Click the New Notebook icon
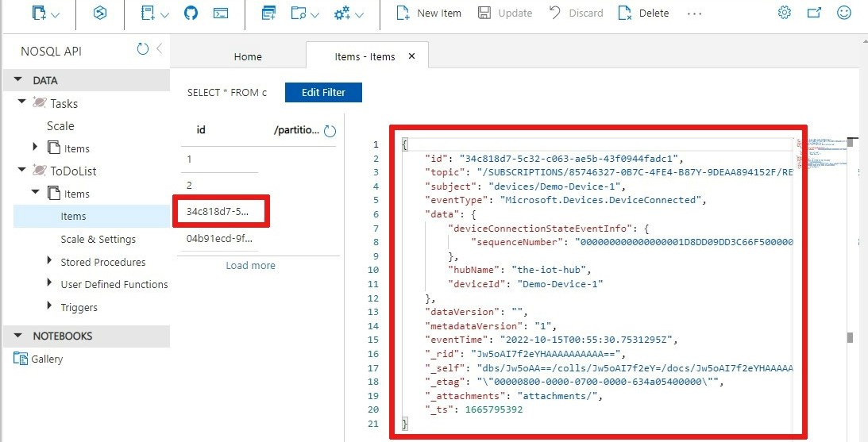 coord(148,13)
